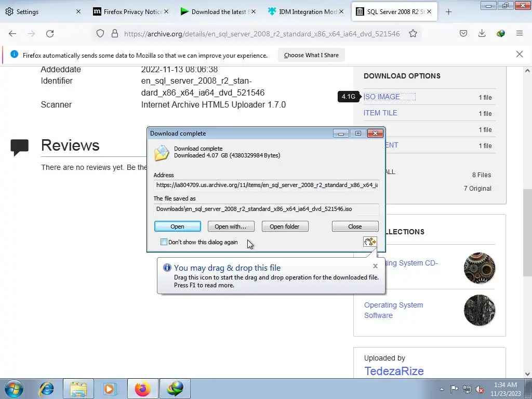Image resolution: width=532 pixels, height=399 pixels.
Task: Go forward one page
Action: click(x=31, y=34)
